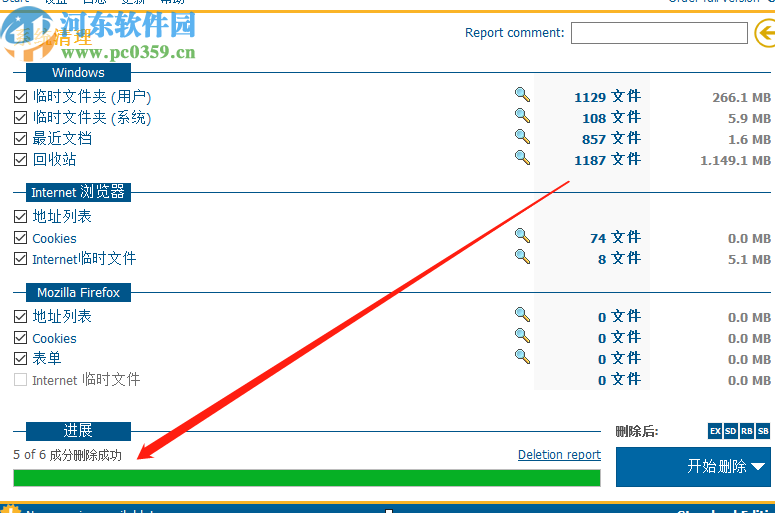Uncheck Cookies under Internet 浏览器
The width and height of the screenshot is (775, 513).
20,238
